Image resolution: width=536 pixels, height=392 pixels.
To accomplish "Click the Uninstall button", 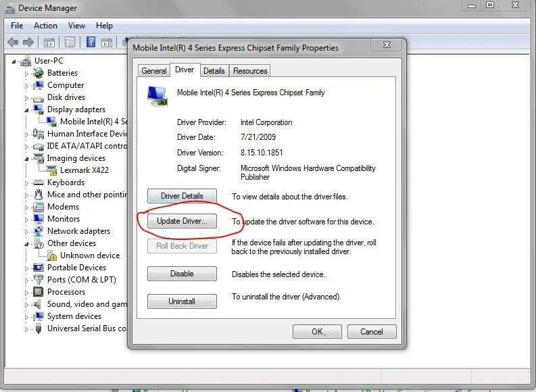I will click(x=182, y=301).
